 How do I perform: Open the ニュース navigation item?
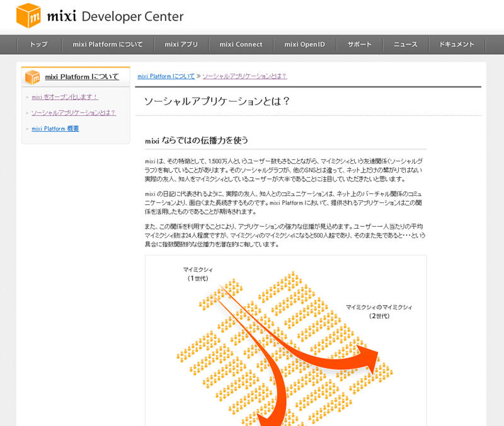(x=406, y=44)
